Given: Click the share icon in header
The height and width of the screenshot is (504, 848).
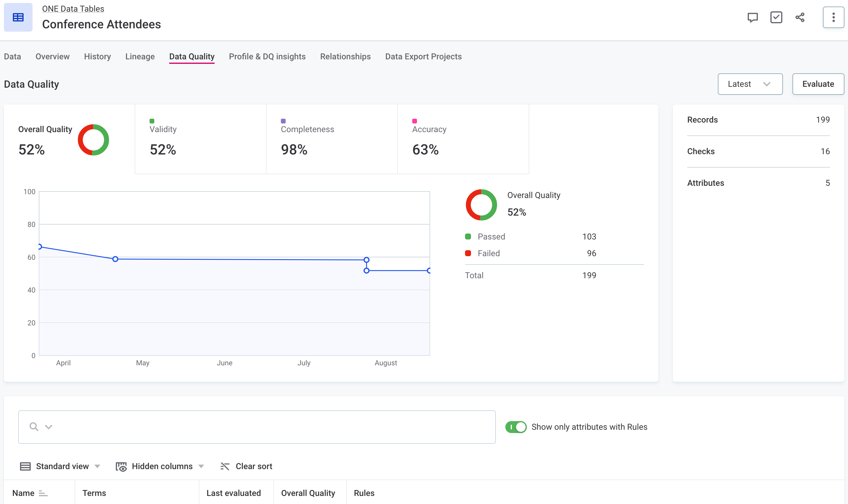Looking at the screenshot, I should point(800,17).
